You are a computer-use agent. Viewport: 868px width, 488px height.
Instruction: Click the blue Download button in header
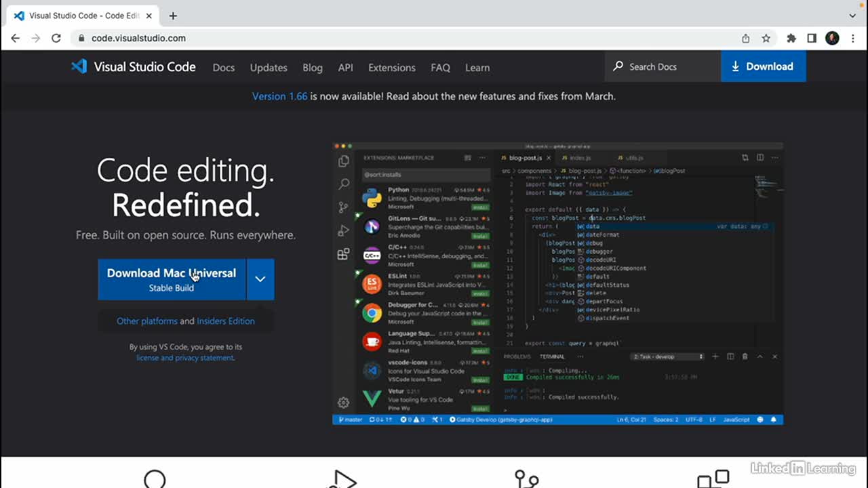click(763, 66)
